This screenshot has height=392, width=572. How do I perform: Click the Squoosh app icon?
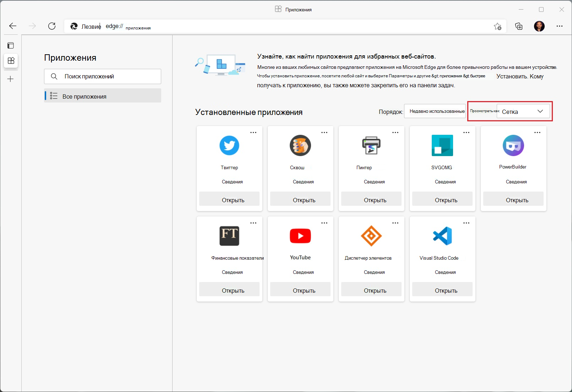[300, 145]
